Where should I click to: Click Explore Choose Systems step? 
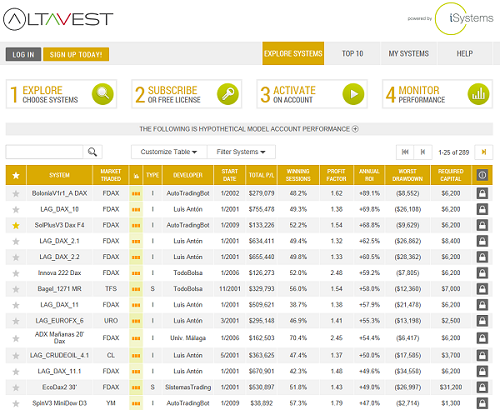[61, 94]
